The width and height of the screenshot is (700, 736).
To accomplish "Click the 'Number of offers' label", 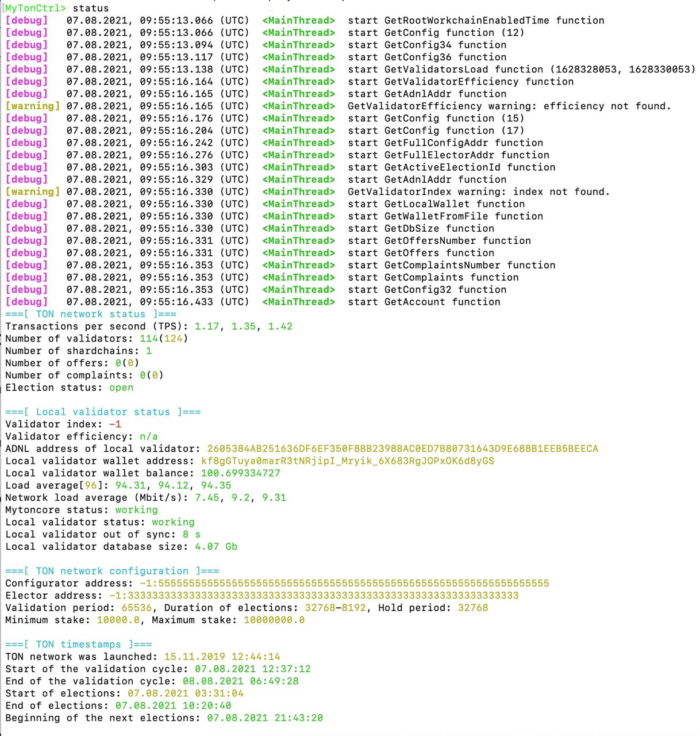I will point(57,363).
